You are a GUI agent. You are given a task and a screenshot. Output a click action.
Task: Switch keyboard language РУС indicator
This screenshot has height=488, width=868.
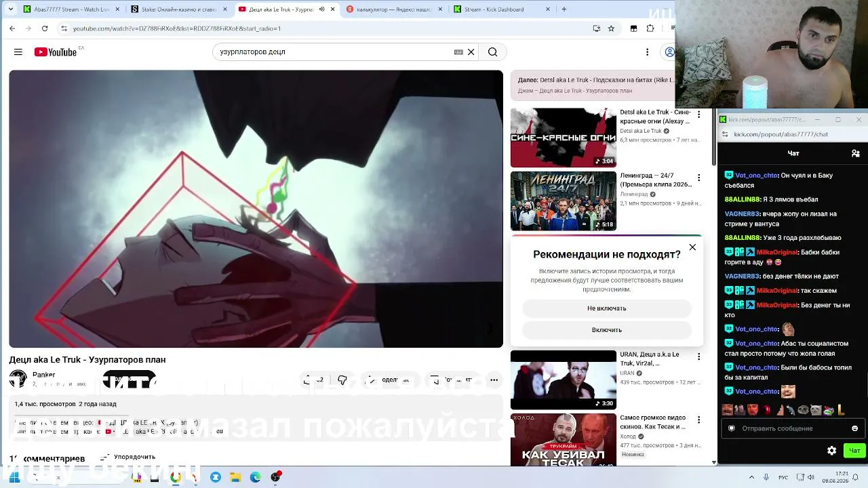point(783,477)
